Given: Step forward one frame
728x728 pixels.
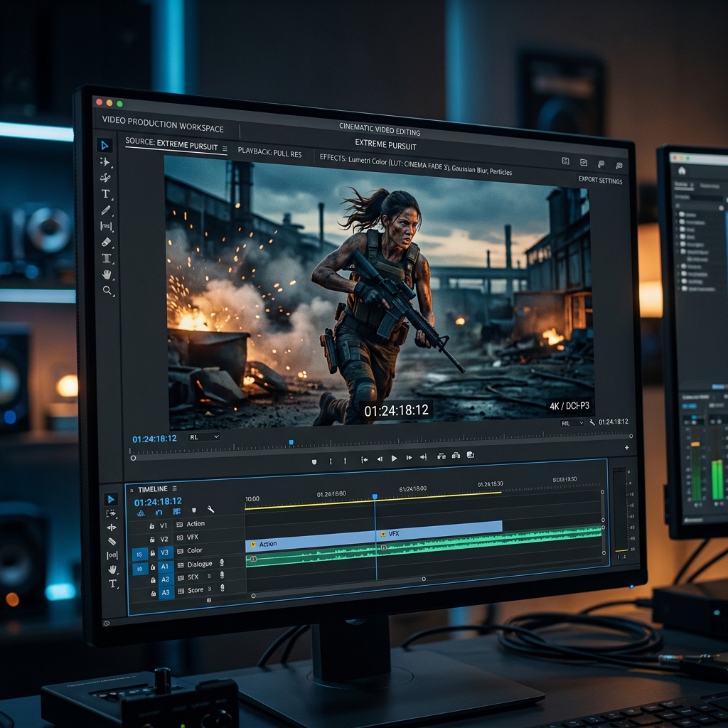Looking at the screenshot, I should coord(409,458).
